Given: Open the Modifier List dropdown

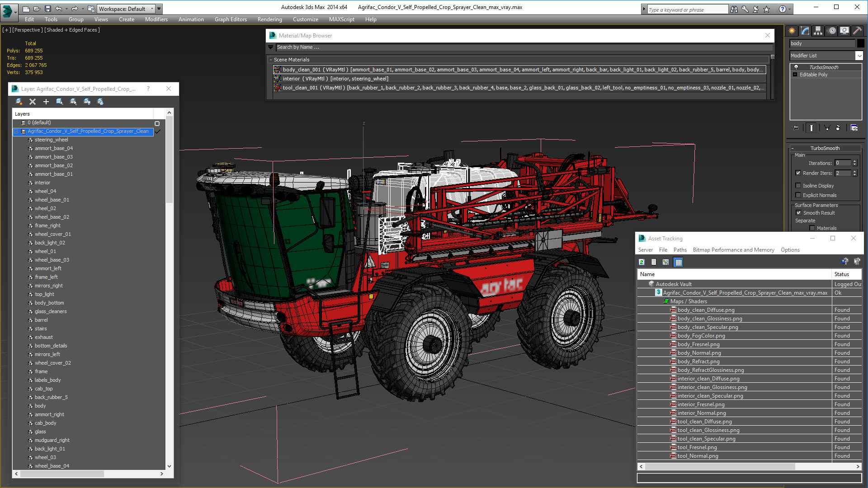Looking at the screenshot, I should pyautogui.click(x=859, y=56).
